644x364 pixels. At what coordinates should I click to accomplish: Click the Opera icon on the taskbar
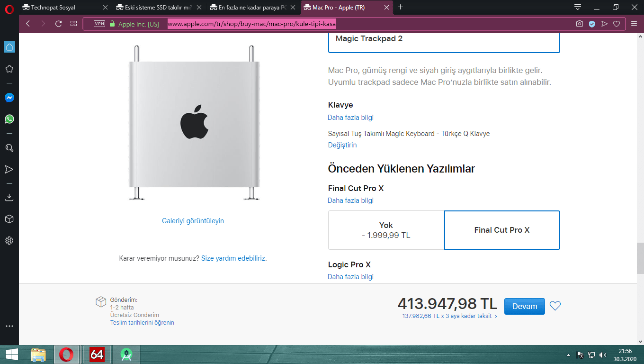coord(66,355)
